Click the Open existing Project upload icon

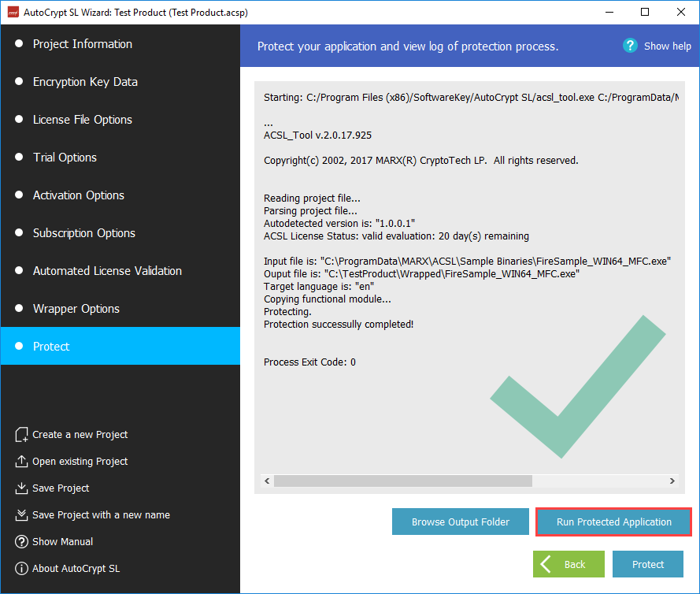[21, 462]
